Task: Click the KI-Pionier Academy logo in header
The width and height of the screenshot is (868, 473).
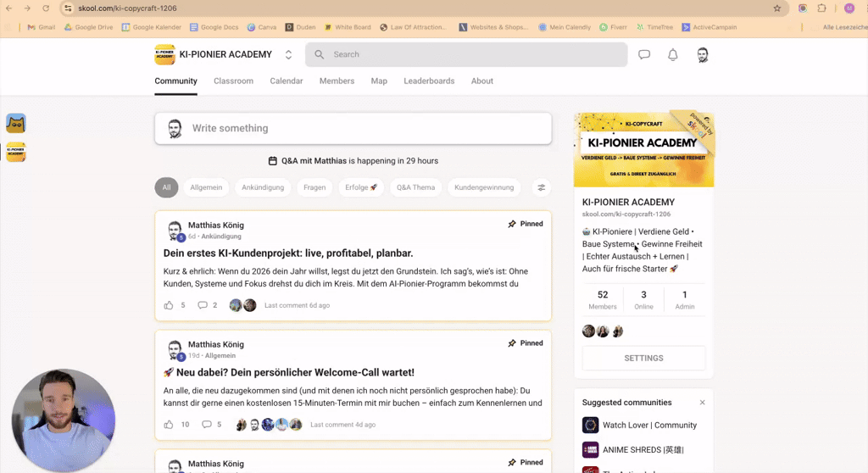Action: click(164, 54)
